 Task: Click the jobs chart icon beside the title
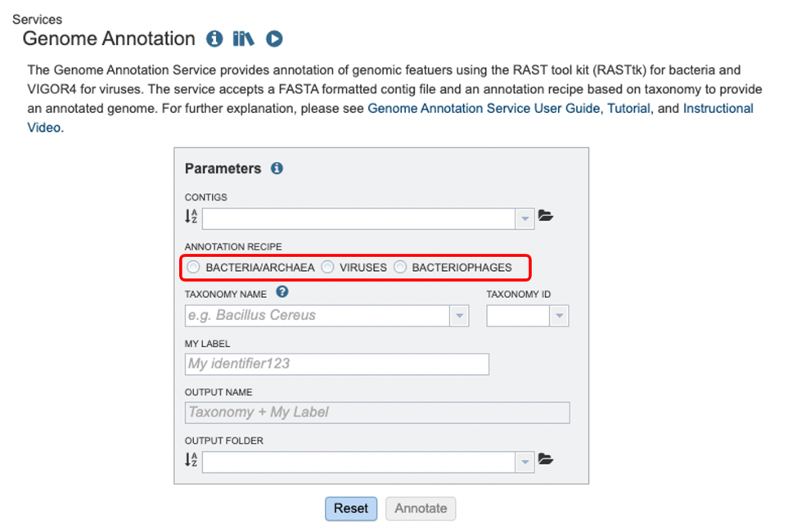pos(242,38)
